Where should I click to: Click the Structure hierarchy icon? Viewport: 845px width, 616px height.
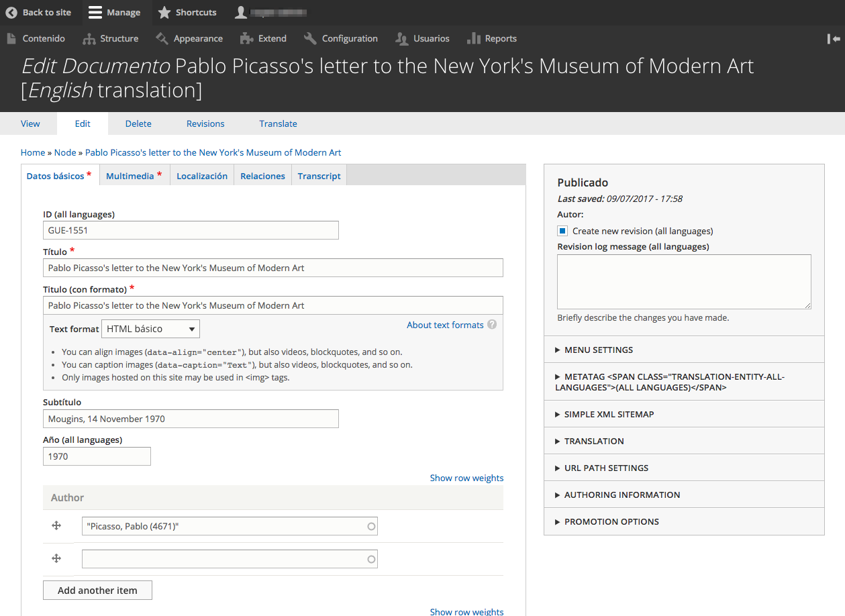coord(89,39)
